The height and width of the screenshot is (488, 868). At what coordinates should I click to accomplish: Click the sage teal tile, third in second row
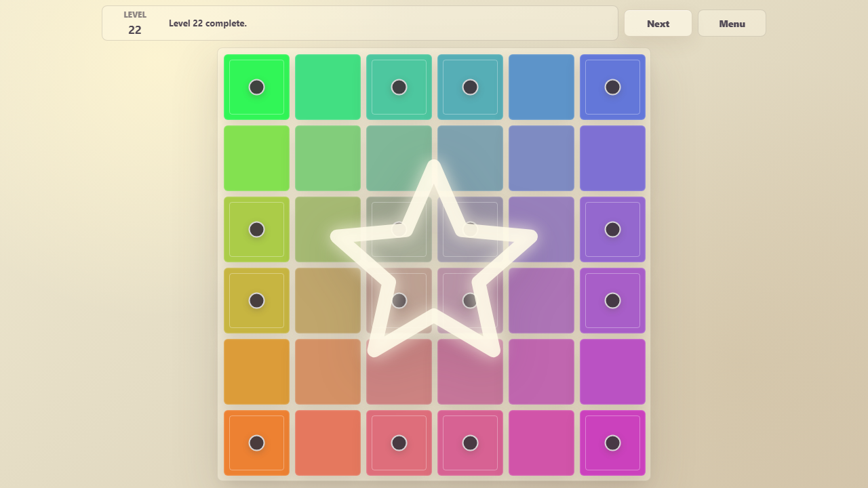[399, 158]
